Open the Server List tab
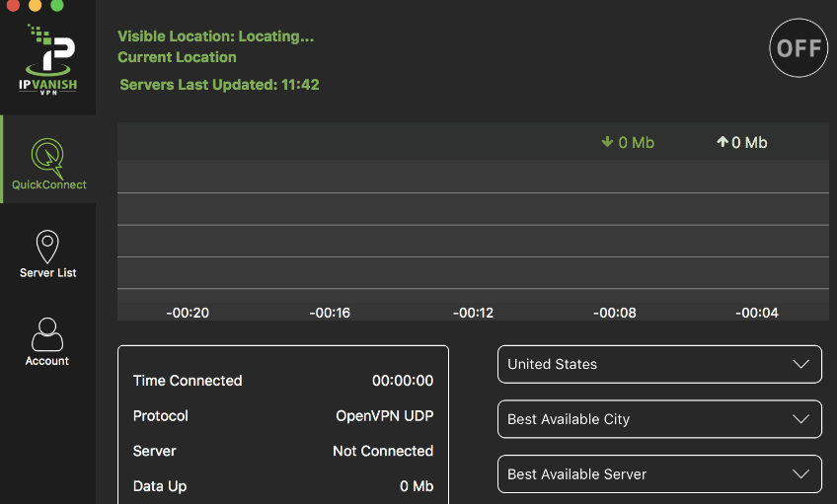837x504 pixels. coord(48,253)
